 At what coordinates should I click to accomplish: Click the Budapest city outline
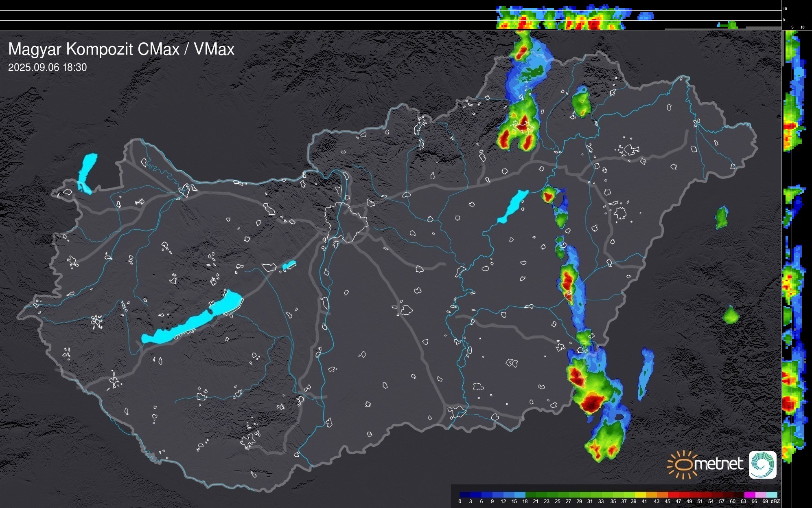pos(346,222)
